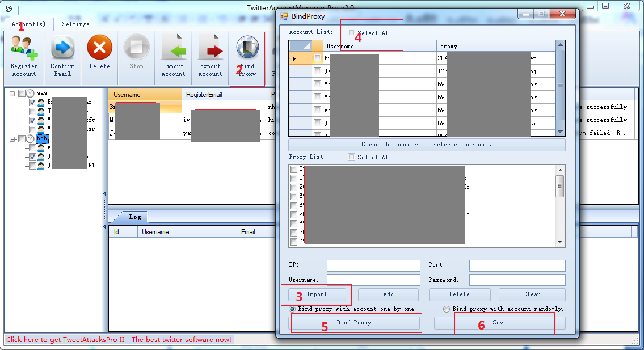Viewport: 644px width, 350px height.
Task: Click the Proxy List scrollbar down arrow
Action: 560,242
